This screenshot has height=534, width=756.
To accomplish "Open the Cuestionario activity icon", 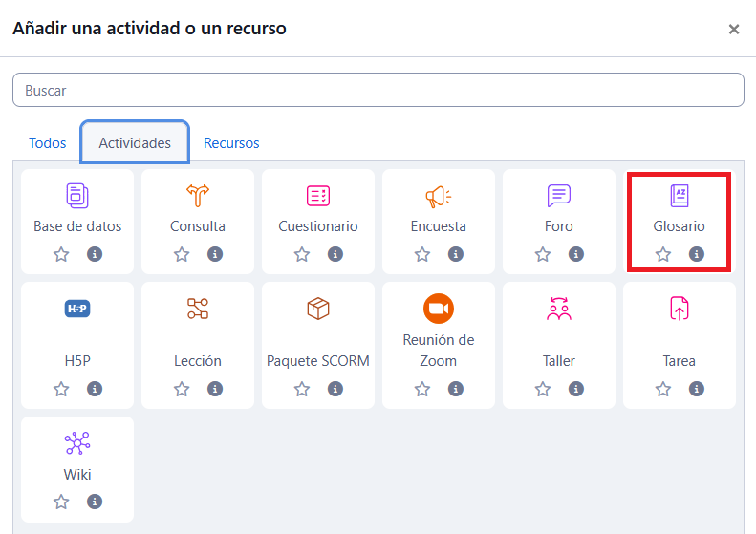I will (x=318, y=196).
